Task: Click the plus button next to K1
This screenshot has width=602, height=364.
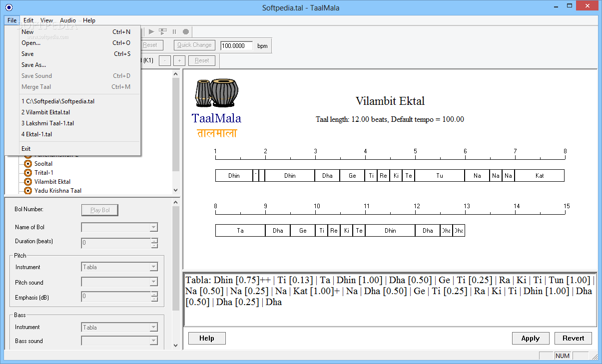Action: 179,60
